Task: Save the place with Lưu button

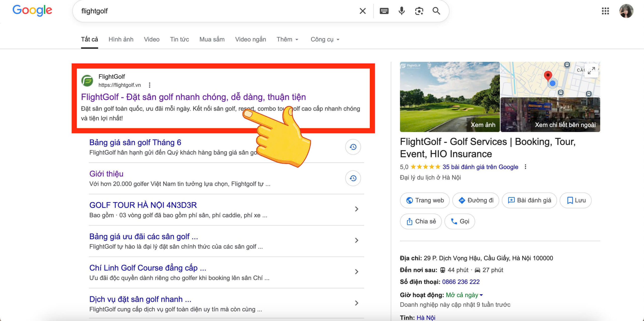Action: [576, 200]
